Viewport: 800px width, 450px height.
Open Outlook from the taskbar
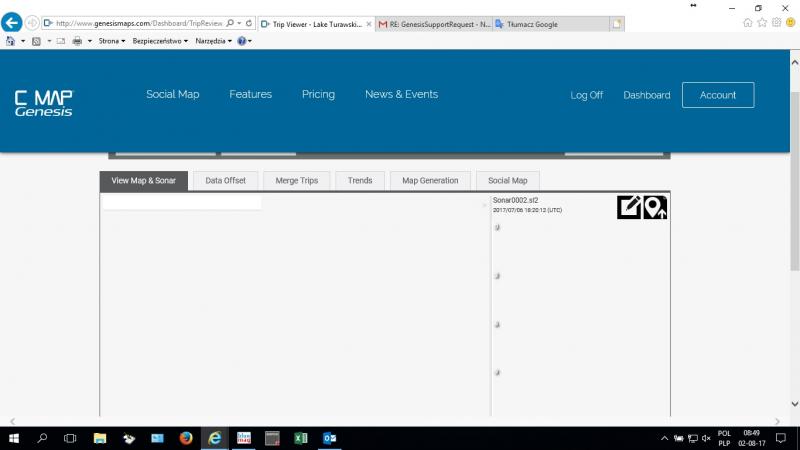[x=329, y=438]
